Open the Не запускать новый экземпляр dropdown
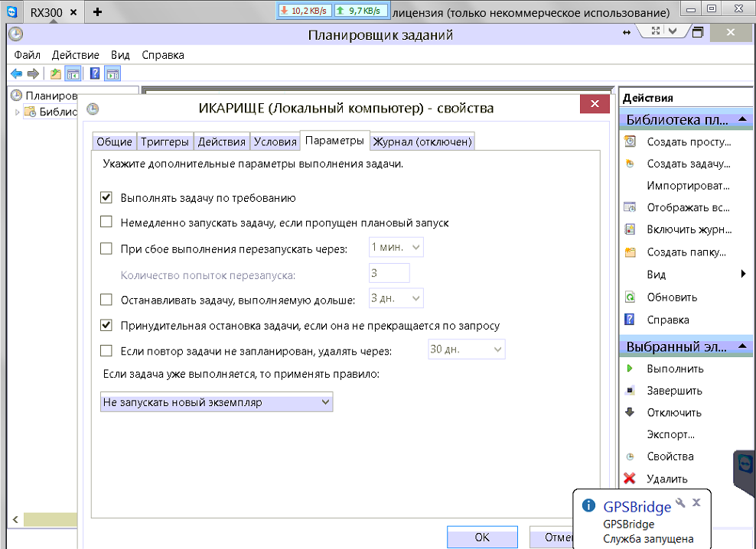The width and height of the screenshot is (756, 549). pyautogui.click(x=217, y=402)
